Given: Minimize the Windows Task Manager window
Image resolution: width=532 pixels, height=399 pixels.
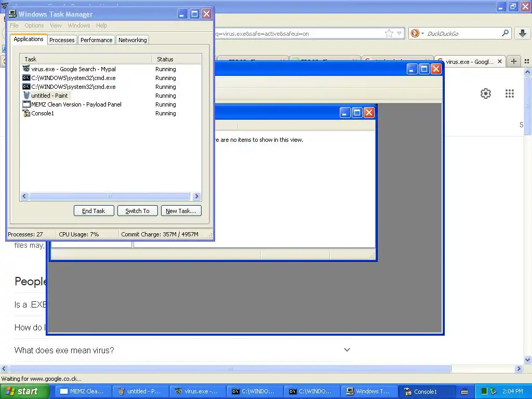Looking at the screenshot, I should 182,14.
